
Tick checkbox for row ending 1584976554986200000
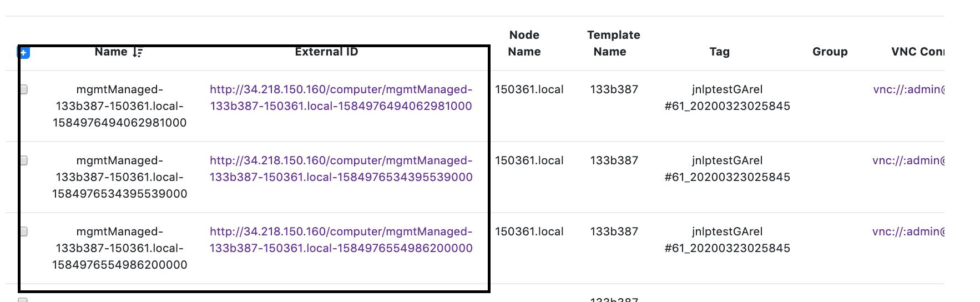(x=23, y=231)
